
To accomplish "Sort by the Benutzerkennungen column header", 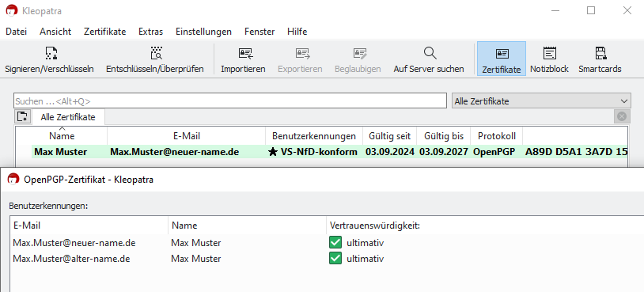I will pyautogui.click(x=314, y=135).
